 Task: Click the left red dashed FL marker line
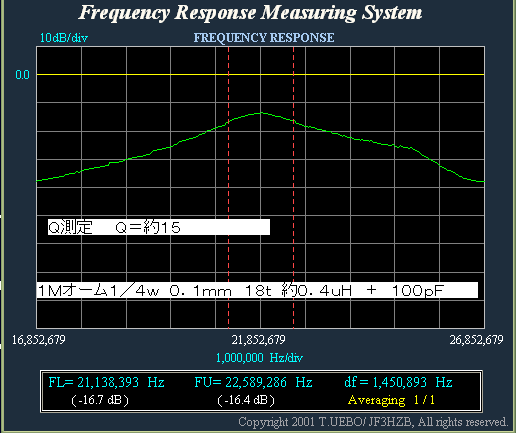(x=228, y=187)
